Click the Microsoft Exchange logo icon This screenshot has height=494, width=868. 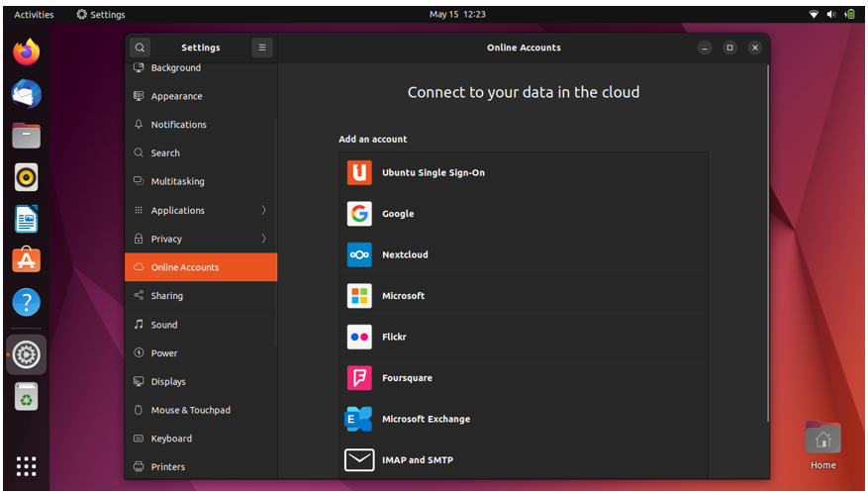pos(358,419)
